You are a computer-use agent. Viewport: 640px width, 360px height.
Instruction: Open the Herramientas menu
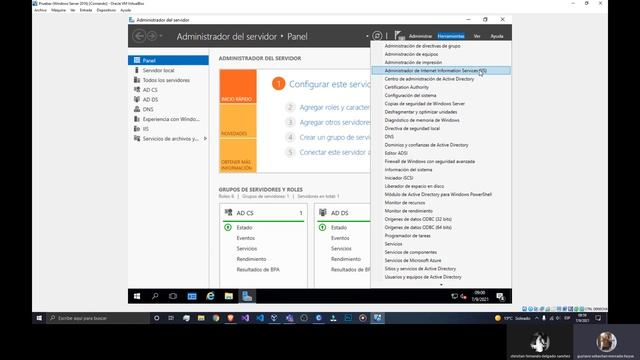[451, 36]
